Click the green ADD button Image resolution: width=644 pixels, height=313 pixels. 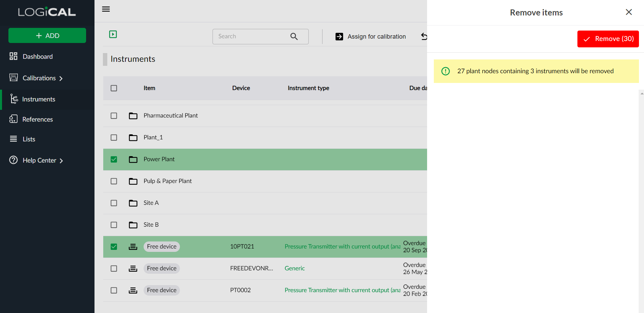click(x=47, y=35)
